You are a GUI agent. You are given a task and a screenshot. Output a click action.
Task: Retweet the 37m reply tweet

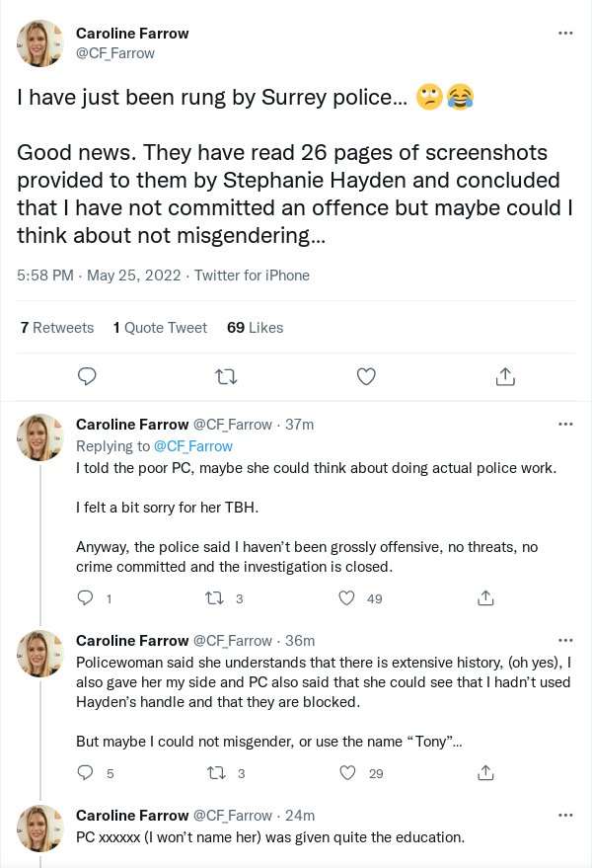(x=214, y=598)
